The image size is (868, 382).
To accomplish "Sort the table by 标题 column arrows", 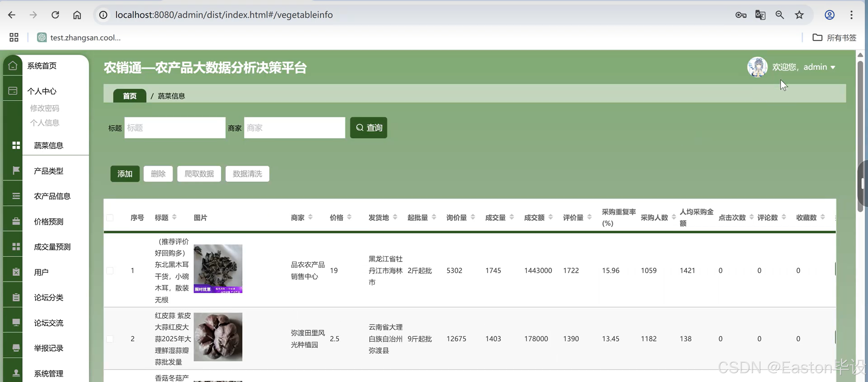I will (x=174, y=217).
